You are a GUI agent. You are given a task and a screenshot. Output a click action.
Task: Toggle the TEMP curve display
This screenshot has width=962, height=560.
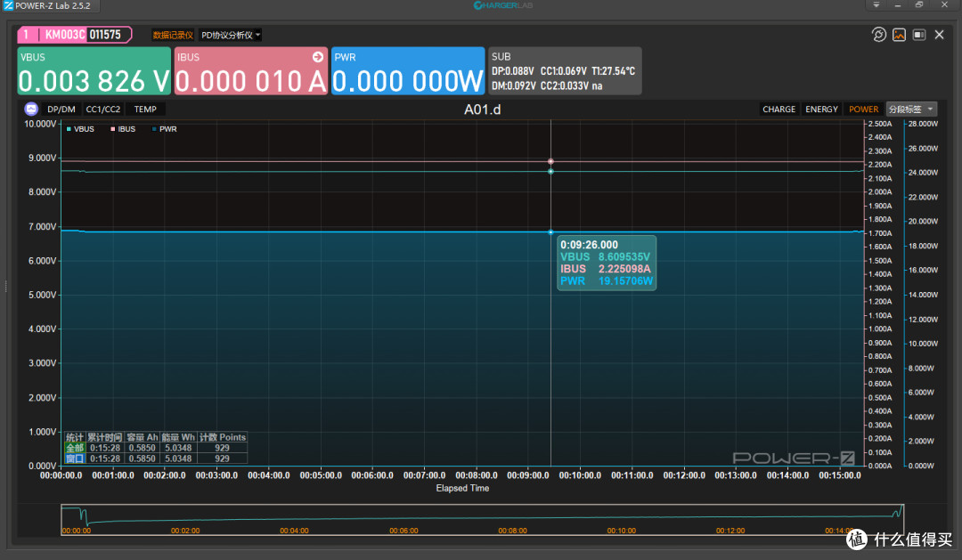(x=145, y=110)
